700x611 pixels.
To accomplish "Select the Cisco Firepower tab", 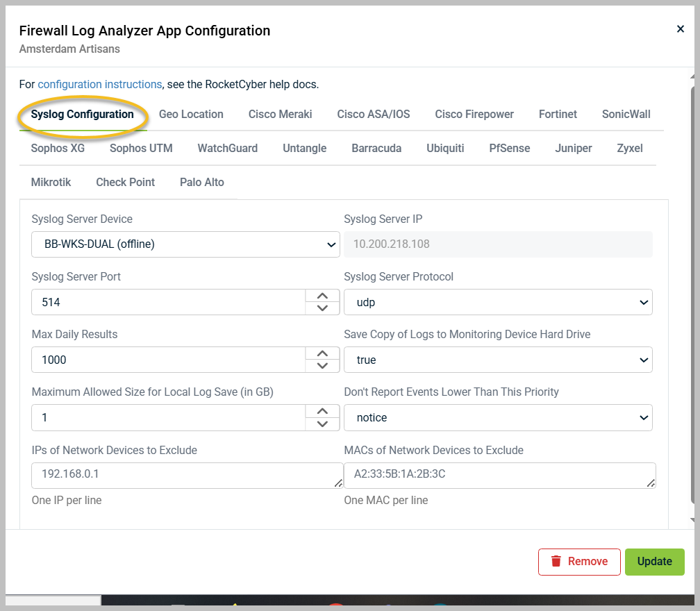I will click(x=474, y=114).
